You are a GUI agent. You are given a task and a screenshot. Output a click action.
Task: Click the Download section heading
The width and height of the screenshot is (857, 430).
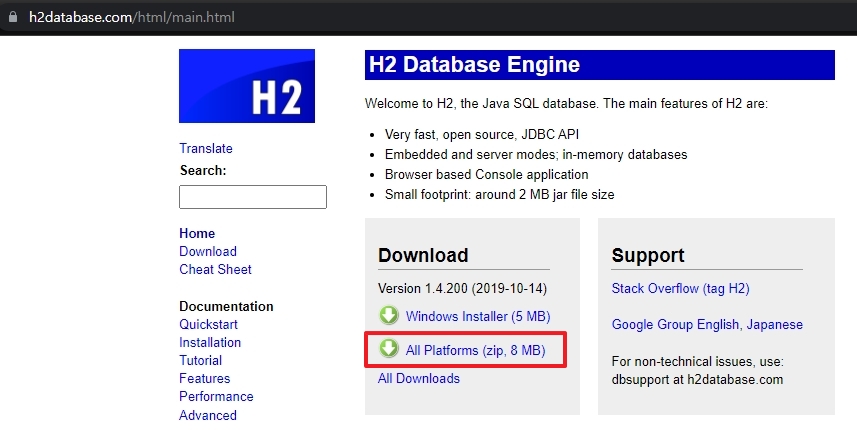point(423,255)
